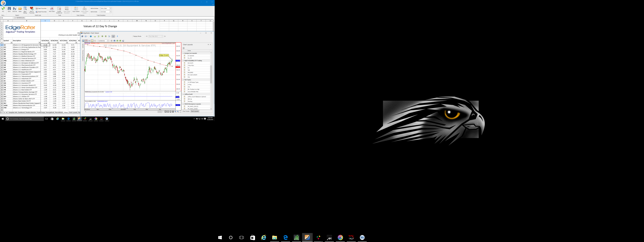The image size is (644, 242).
Task: Toggle the blue star favorites button in chart toolbar
Action: coord(84,41)
